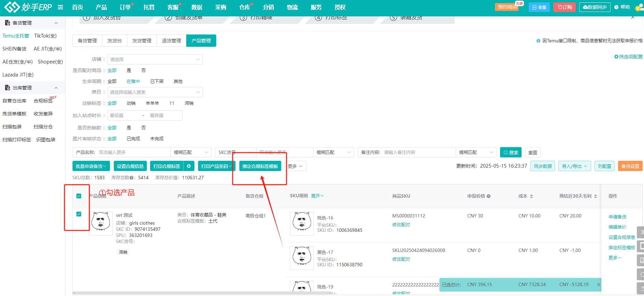Click the 订购 shopping cart button
Image resolution: width=644 pixels, height=296 pixels.
[565, 7]
